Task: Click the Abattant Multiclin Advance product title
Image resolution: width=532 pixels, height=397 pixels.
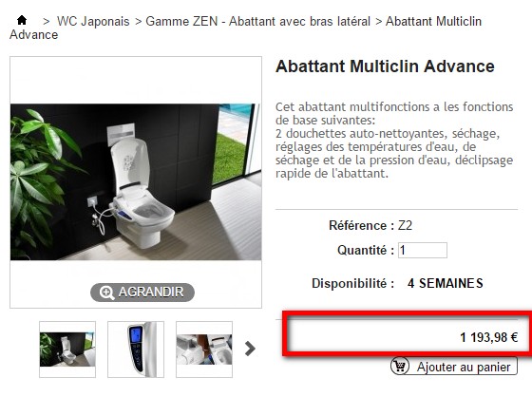Action: coord(385,66)
